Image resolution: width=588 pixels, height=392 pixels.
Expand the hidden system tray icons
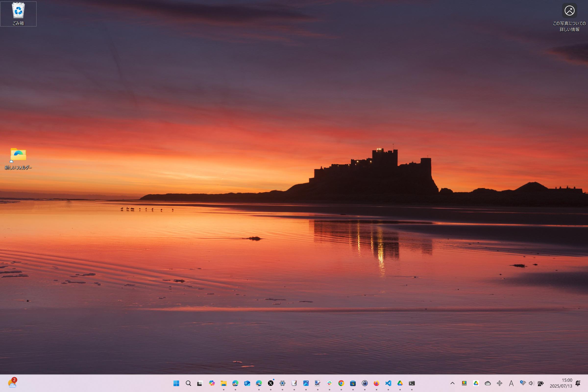(x=453, y=383)
